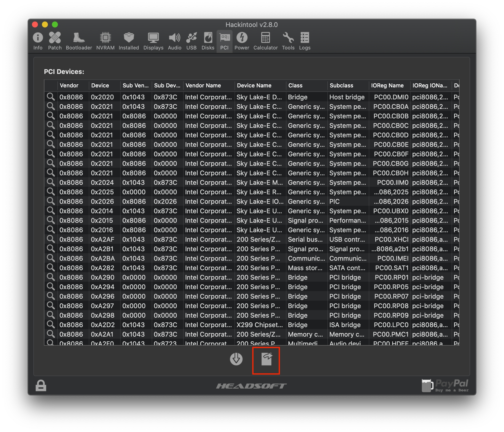Go to the Disks section
The image size is (504, 432).
[208, 41]
